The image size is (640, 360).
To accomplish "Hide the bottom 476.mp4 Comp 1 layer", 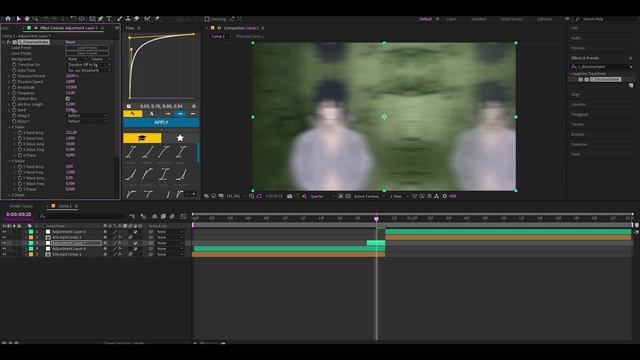I will (4, 254).
